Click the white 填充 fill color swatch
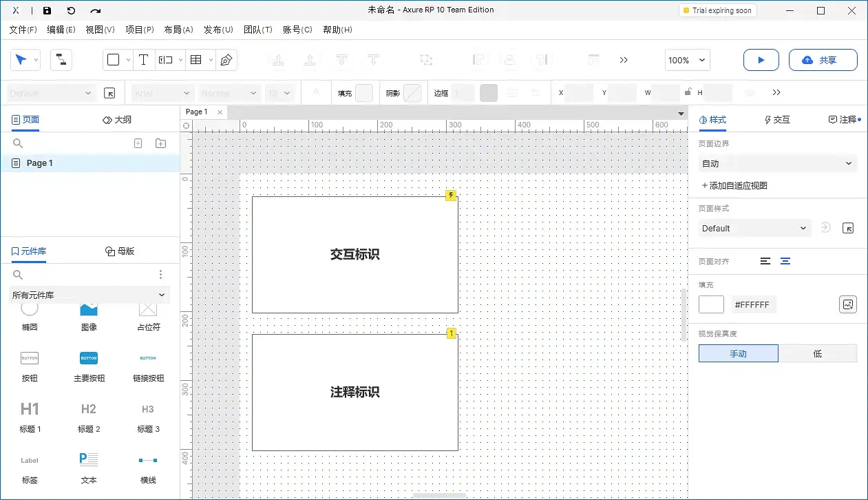Viewport: 868px width, 500px height. pos(711,304)
